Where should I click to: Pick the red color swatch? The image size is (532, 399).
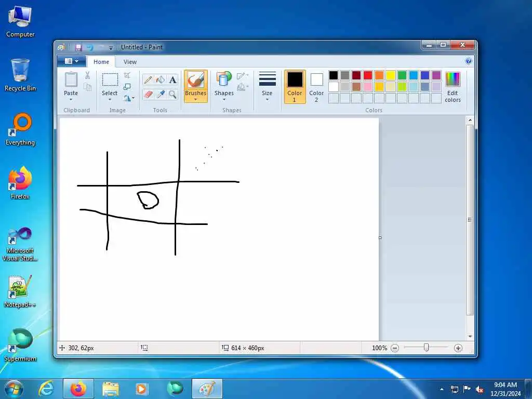(368, 75)
